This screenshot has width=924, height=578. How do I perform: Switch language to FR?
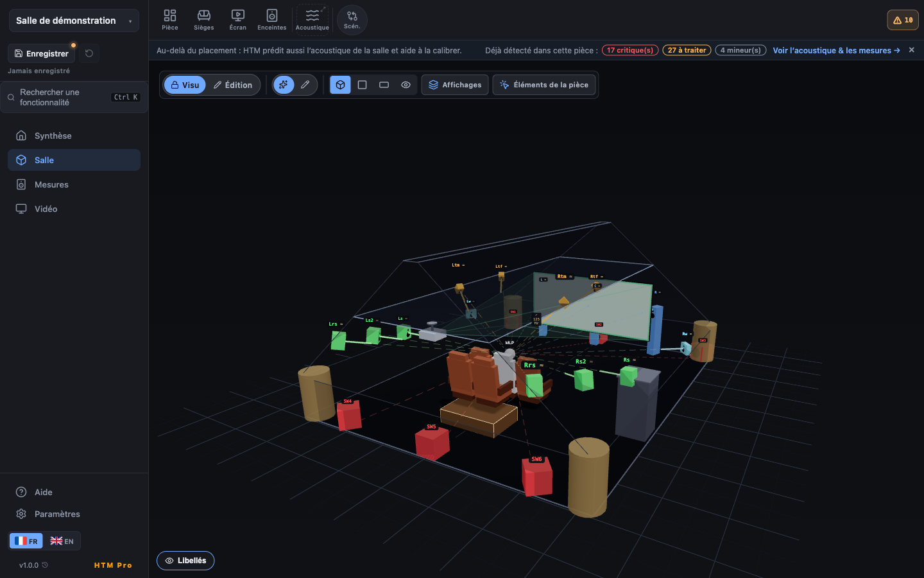(26, 541)
